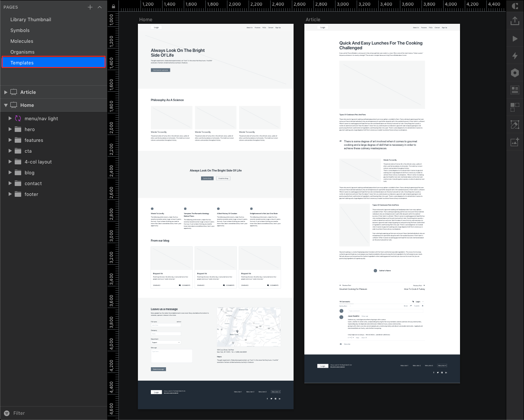The width and height of the screenshot is (524, 420).
Task: Click the Article artboard title on canvas
Action: pyautogui.click(x=313, y=19)
